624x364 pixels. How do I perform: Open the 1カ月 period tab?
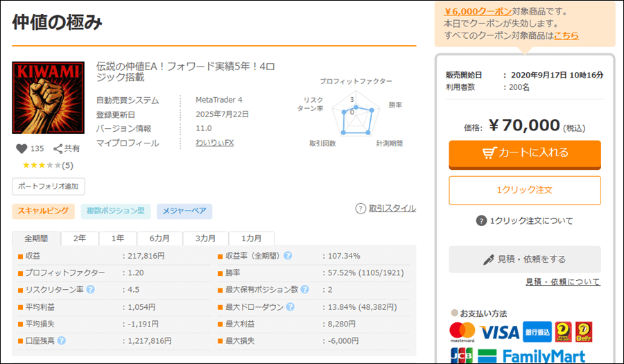[x=251, y=238]
